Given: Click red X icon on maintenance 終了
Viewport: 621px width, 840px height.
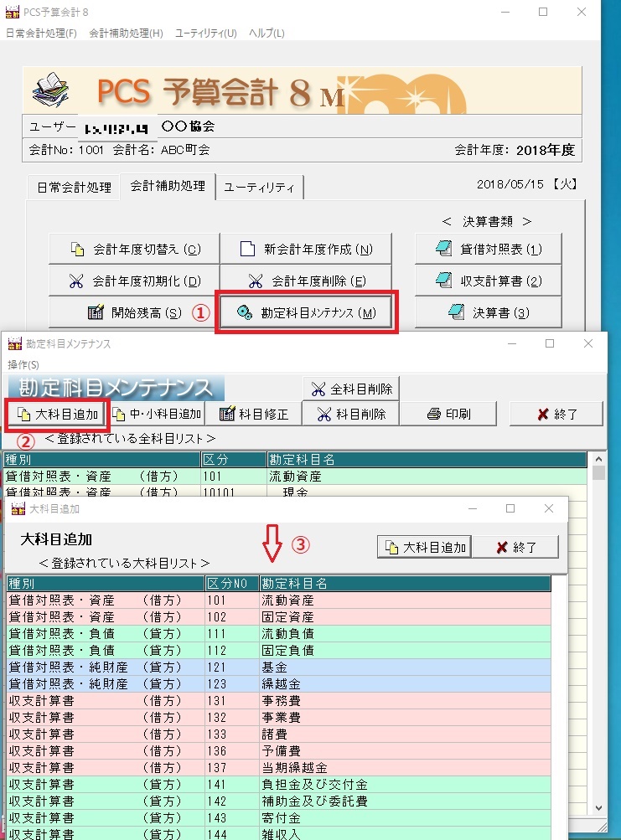Looking at the screenshot, I should (543, 414).
